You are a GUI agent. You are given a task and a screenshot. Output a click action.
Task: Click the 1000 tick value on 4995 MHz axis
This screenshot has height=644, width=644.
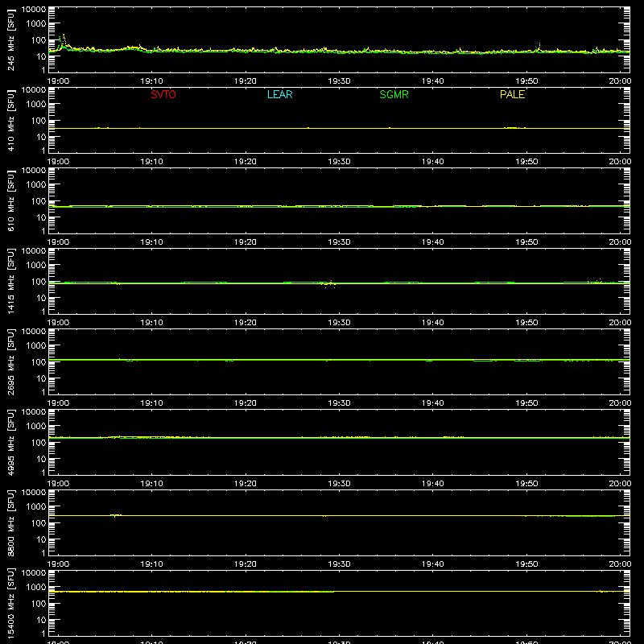click(x=36, y=427)
